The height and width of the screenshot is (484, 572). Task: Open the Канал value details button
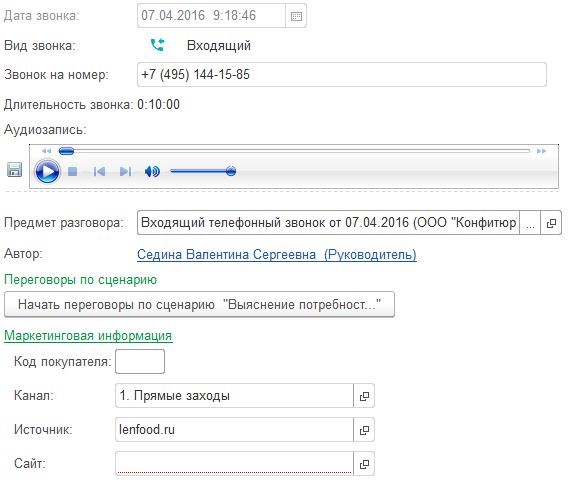[x=364, y=396]
